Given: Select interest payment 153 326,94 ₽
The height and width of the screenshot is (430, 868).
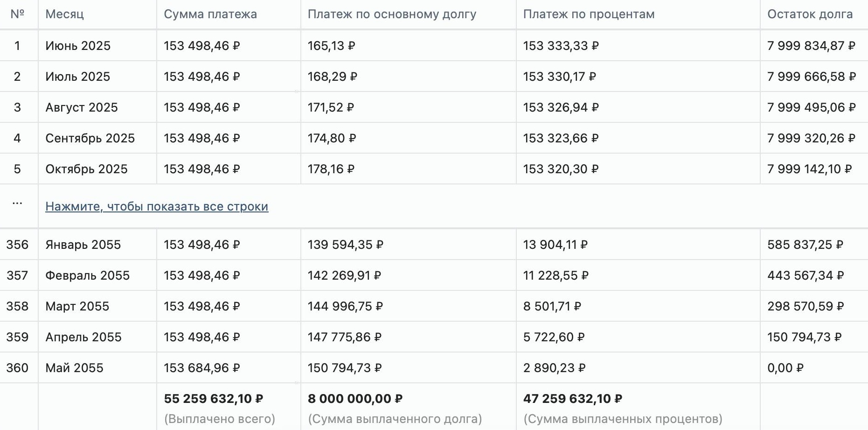Looking at the screenshot, I should (561, 107).
